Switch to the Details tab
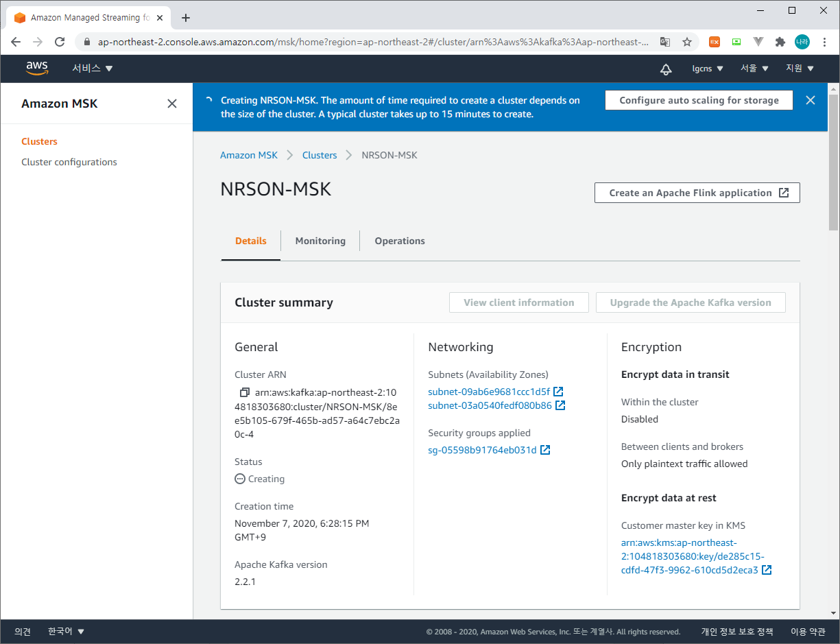The width and height of the screenshot is (840, 644). click(x=251, y=241)
